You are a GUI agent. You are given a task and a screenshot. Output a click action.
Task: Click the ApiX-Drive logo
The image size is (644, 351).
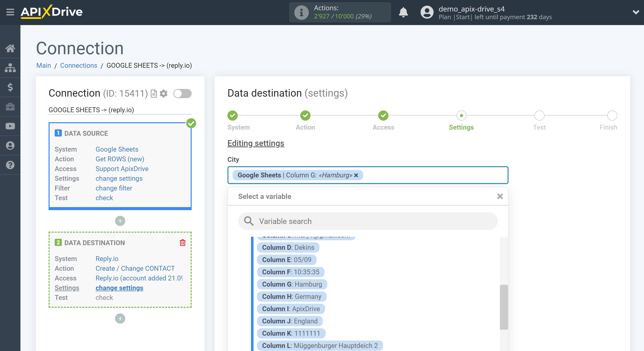(52, 12)
